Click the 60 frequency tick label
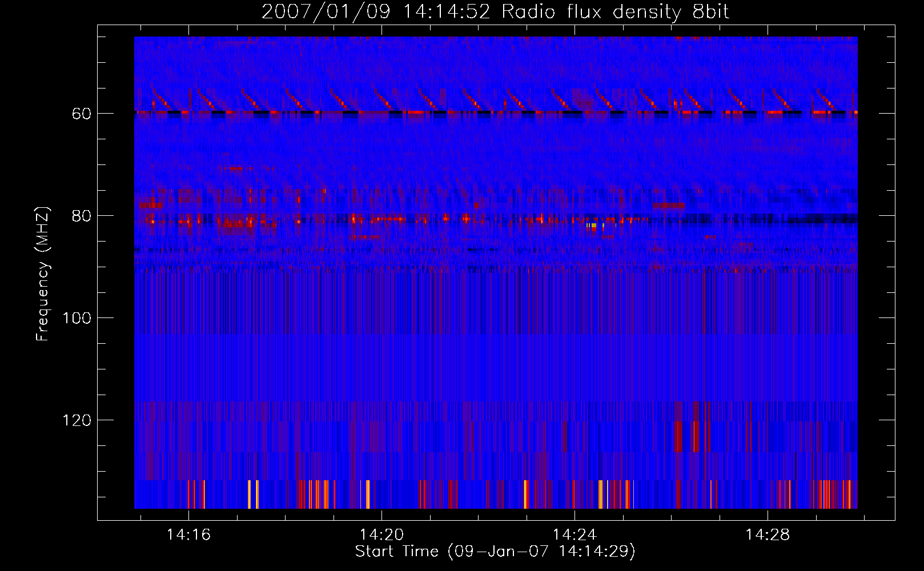Screen dimensions: 924x571 pos(81,114)
